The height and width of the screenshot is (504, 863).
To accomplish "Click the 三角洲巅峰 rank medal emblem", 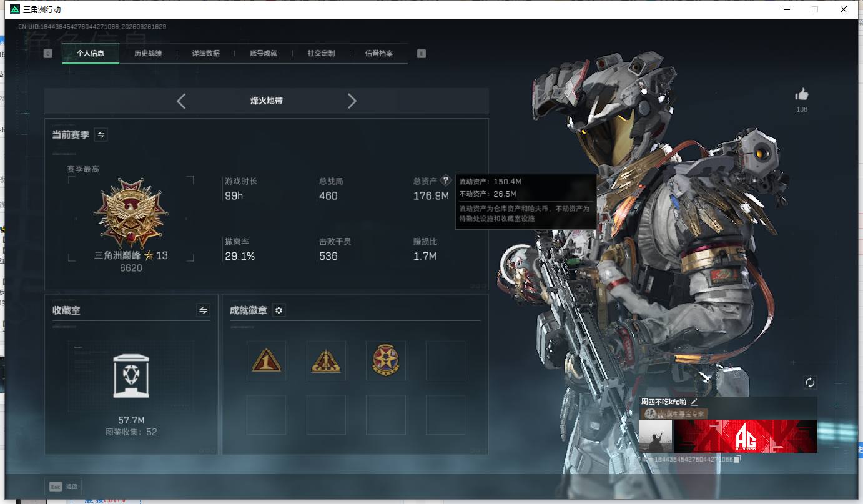I will click(x=131, y=213).
